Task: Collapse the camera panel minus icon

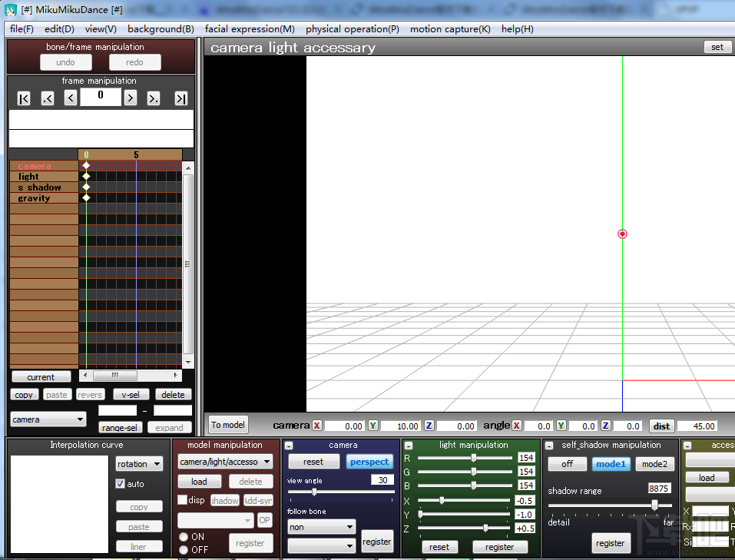Action: pos(290,446)
